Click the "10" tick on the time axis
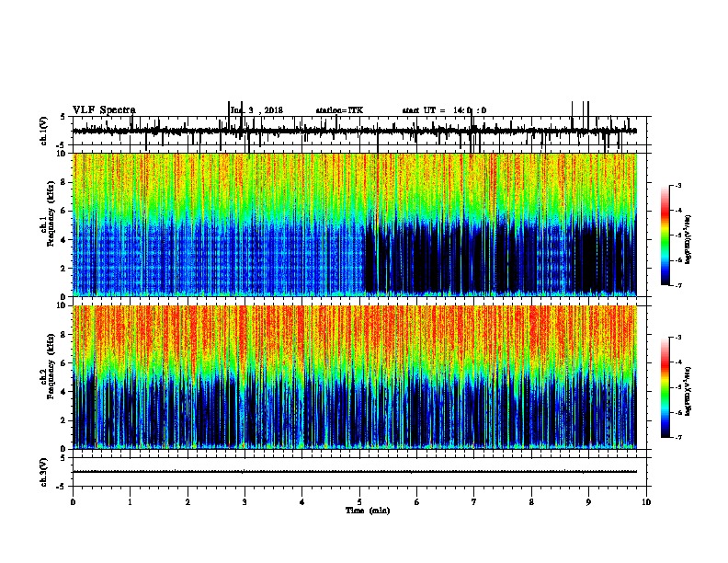Viewport: 728px width, 563px height. pyautogui.click(x=646, y=501)
